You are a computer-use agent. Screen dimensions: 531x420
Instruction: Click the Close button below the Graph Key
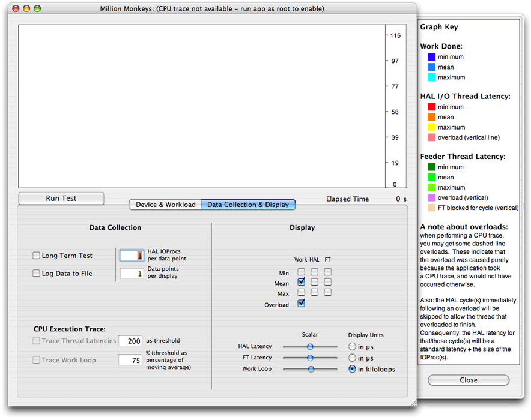(x=468, y=380)
